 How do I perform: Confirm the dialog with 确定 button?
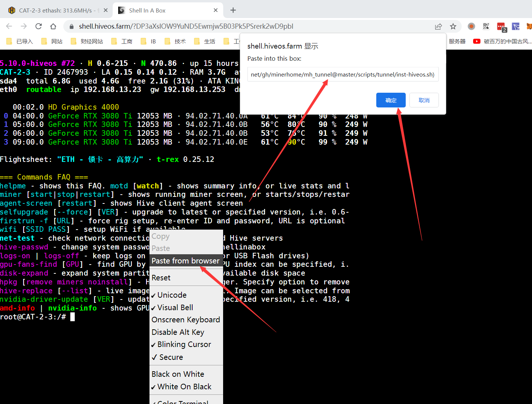[x=391, y=100]
